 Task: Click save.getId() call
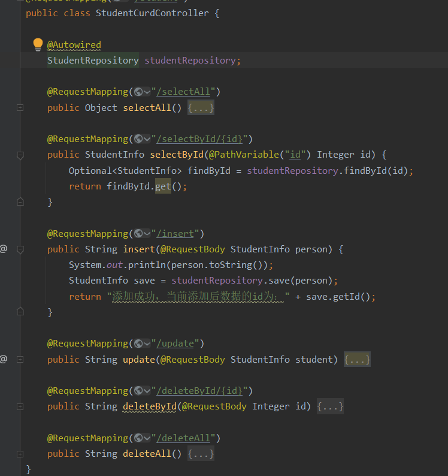[338, 297]
